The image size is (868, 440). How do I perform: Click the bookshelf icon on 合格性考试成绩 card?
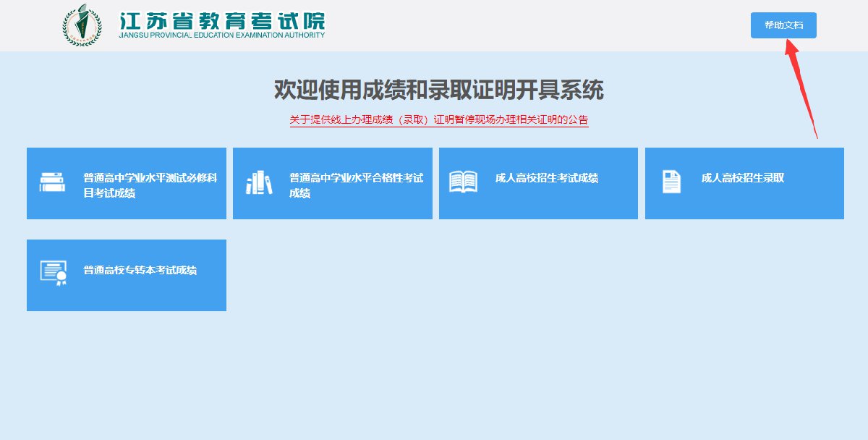pyautogui.click(x=259, y=182)
